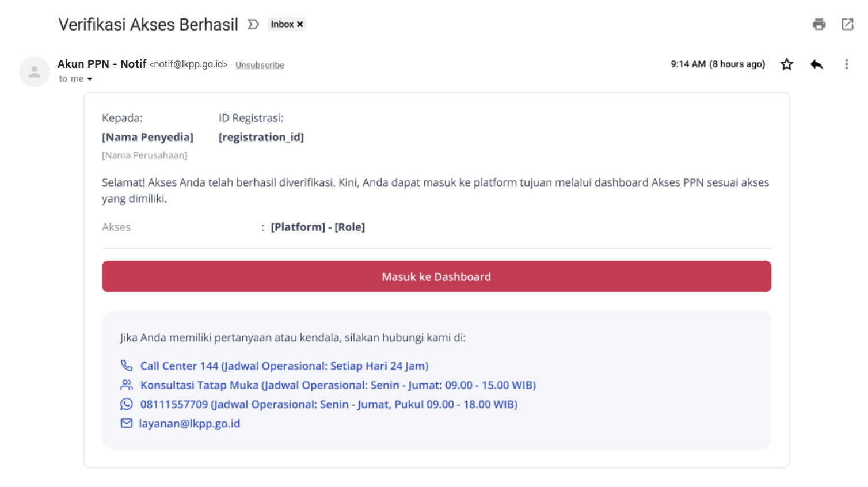Expand recipient details next to 'to me'
The width and height of the screenshot is (868, 487).
(x=90, y=79)
